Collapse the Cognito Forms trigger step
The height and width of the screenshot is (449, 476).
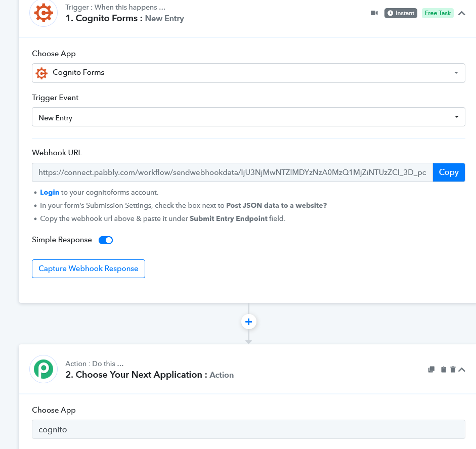pyautogui.click(x=461, y=13)
